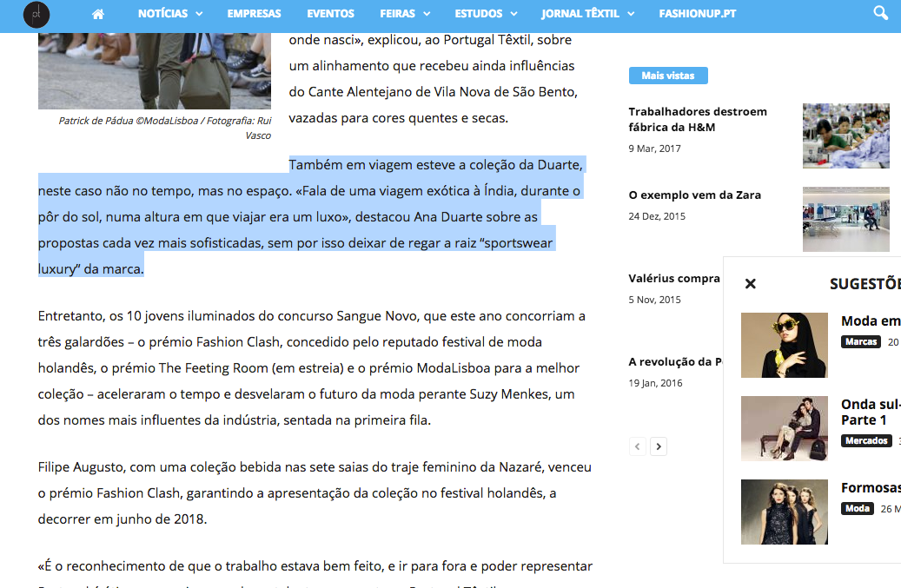The image size is (901, 588).
Task: Click the round site logo
Action: (36, 15)
